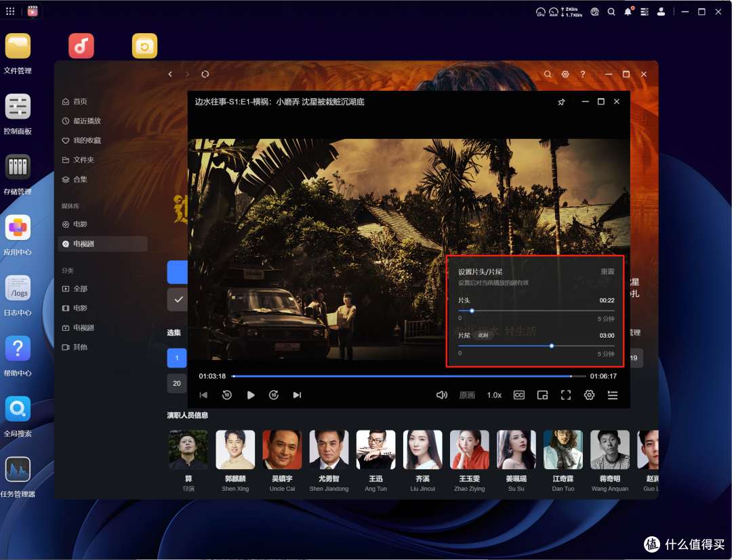Adjust the 片尾 outro slider handle
This screenshot has height=560, width=732.
point(552,346)
